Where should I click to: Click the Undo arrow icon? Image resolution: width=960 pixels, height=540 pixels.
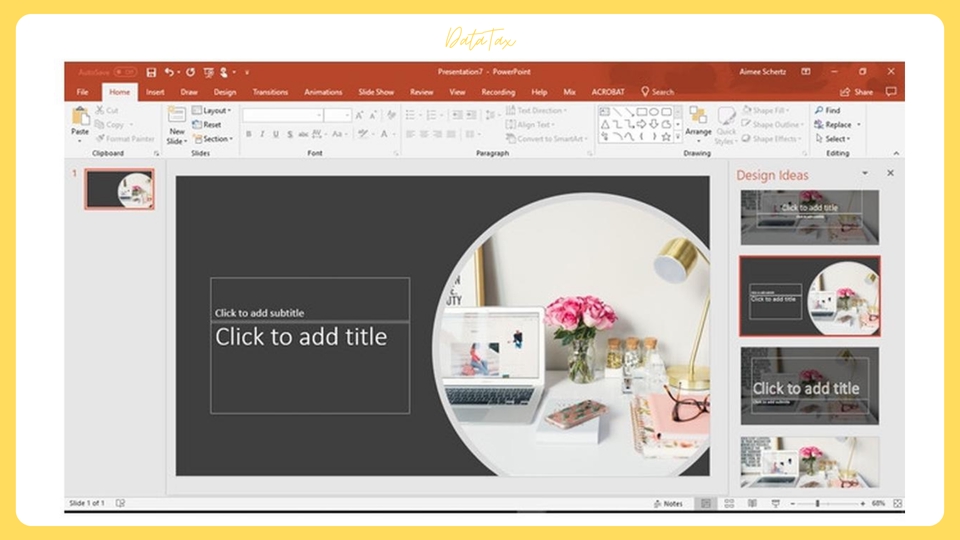click(169, 72)
